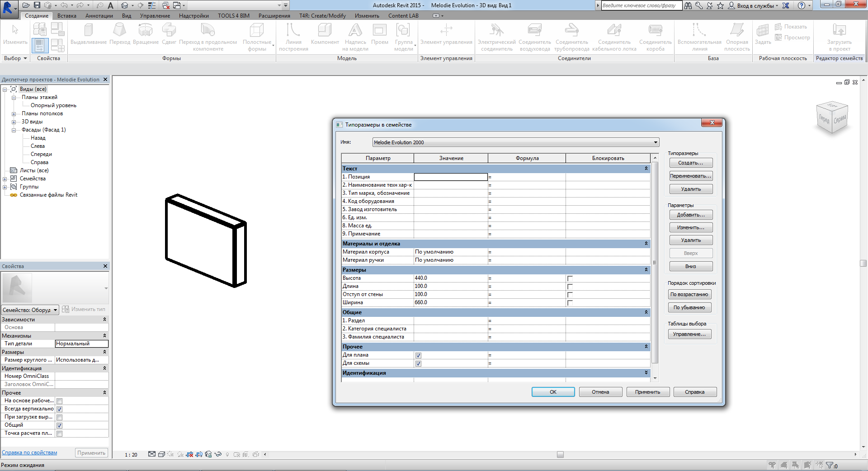The height and width of the screenshot is (471, 868).
Task: Click the visual style icon in view control bar
Action: (161, 454)
